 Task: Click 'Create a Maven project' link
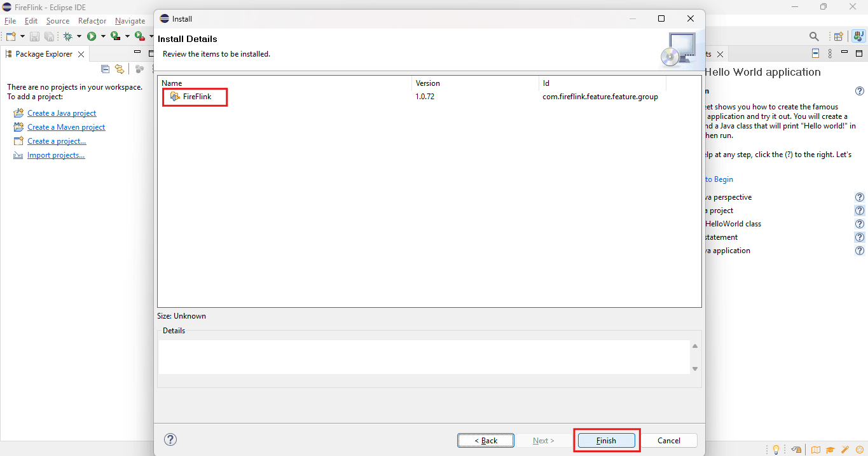click(x=66, y=127)
